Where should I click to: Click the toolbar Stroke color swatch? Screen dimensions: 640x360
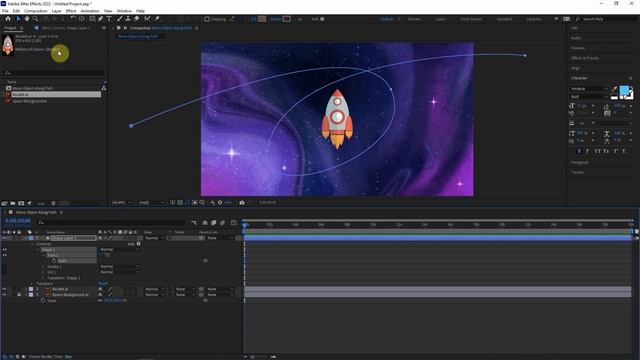point(287,19)
